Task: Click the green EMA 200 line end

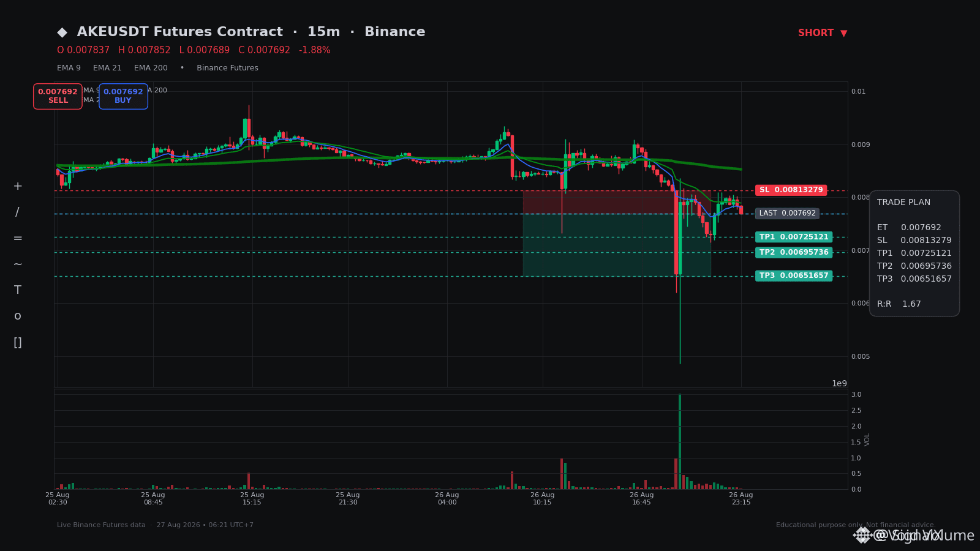Action: [740, 169]
